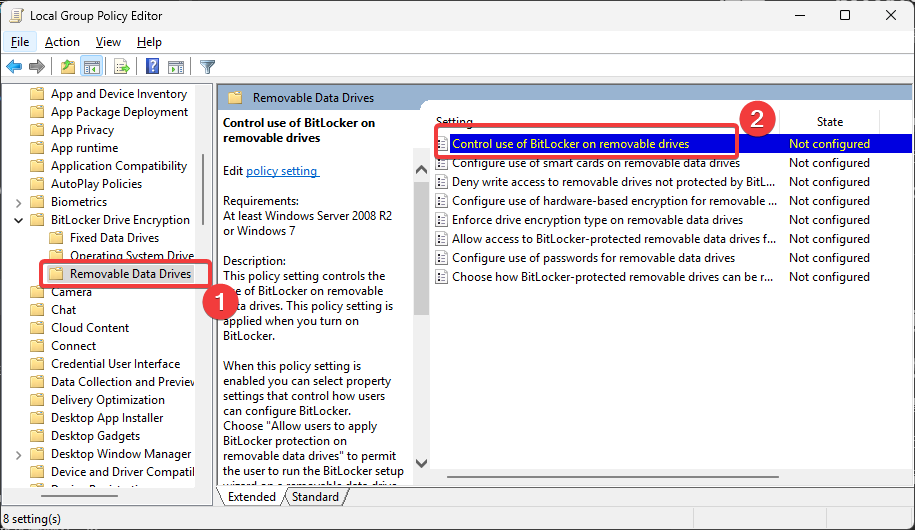This screenshot has height=530, width=915.
Task: Click the Up one level folder icon
Action: point(68,67)
